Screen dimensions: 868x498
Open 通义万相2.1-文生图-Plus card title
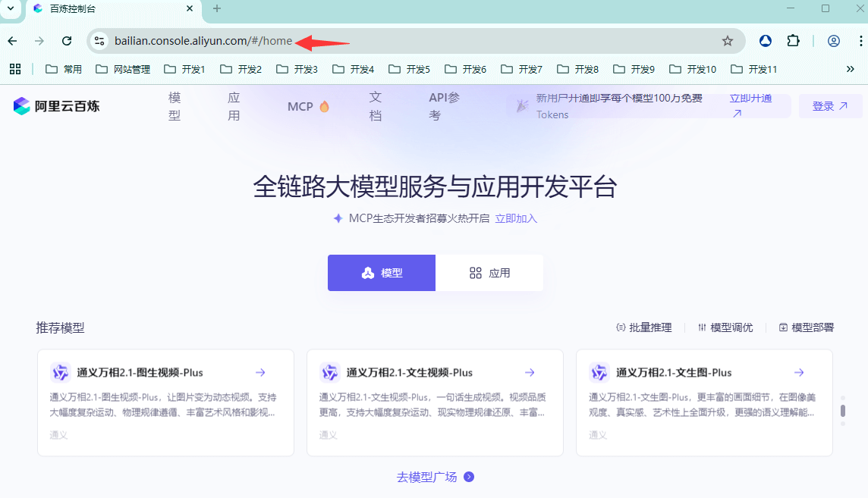pyautogui.click(x=674, y=372)
